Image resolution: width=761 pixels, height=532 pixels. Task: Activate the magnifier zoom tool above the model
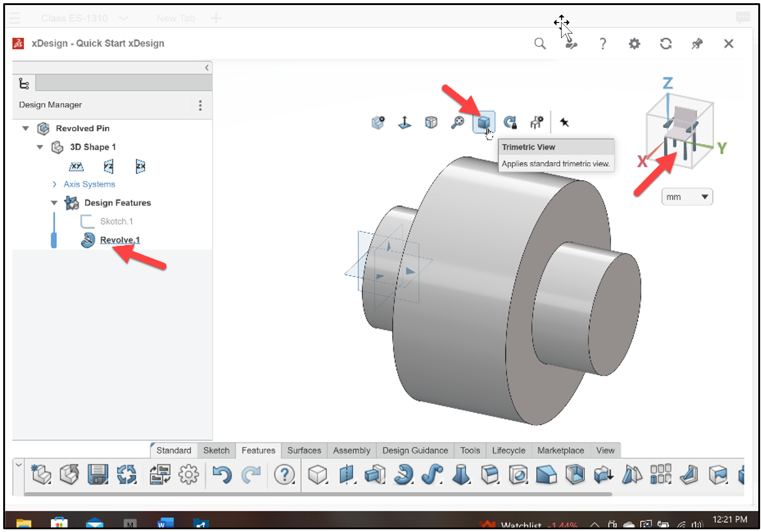pos(458,122)
